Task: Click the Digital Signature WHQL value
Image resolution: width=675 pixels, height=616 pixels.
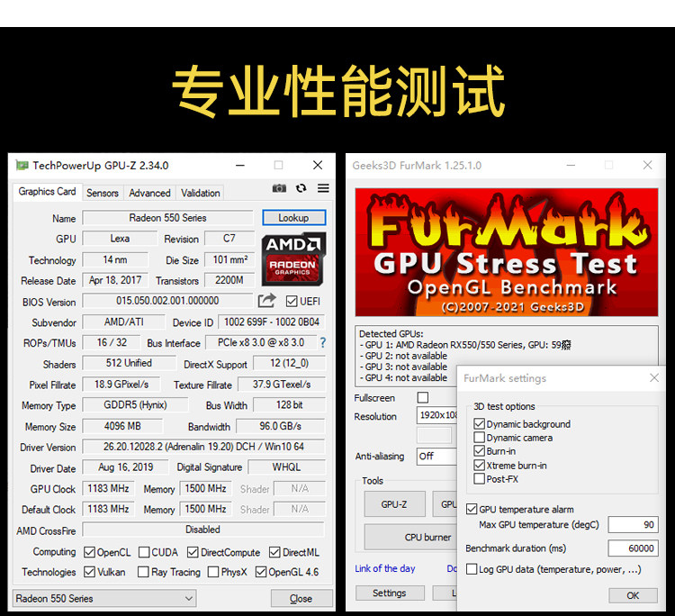Action: [287, 467]
